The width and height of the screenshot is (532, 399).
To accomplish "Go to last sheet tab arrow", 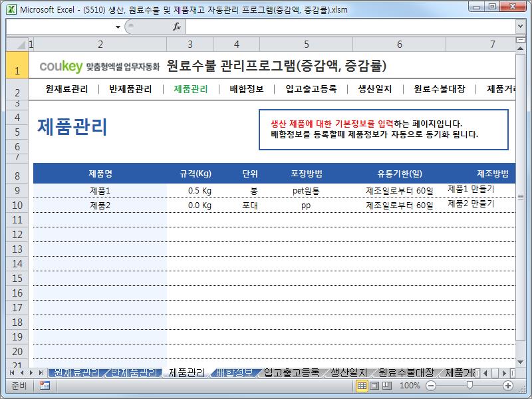I will click(x=41, y=372).
